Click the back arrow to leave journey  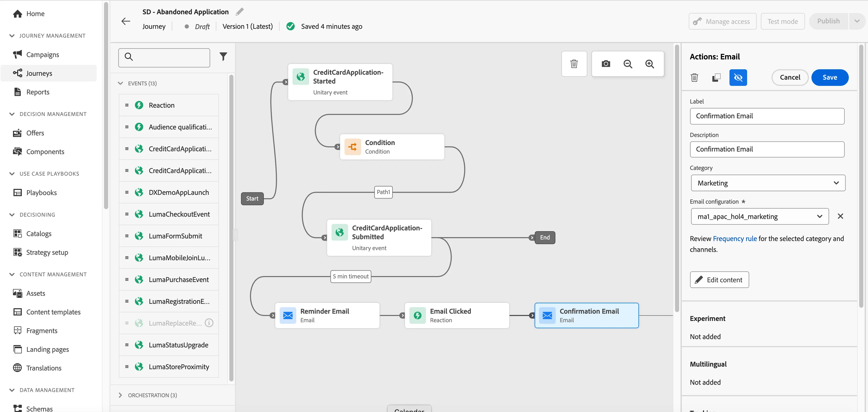[x=125, y=21]
